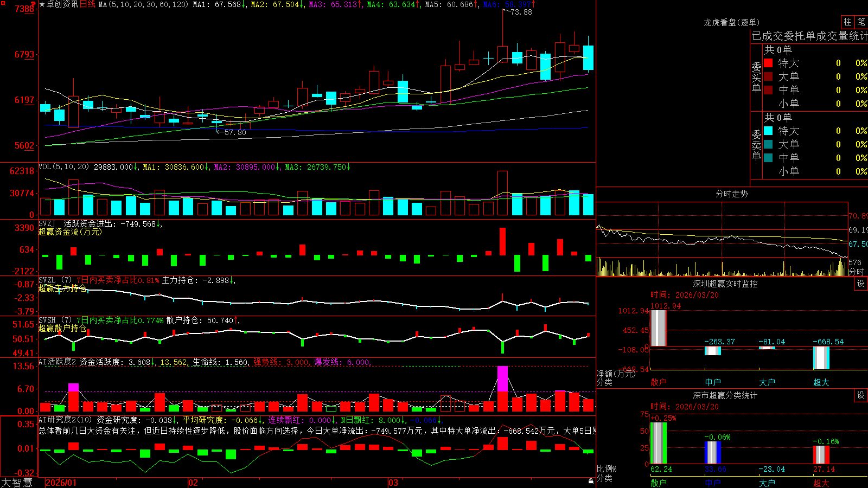Click the 分时走势 panel title
Screen dimensions: 868x488
731,194
